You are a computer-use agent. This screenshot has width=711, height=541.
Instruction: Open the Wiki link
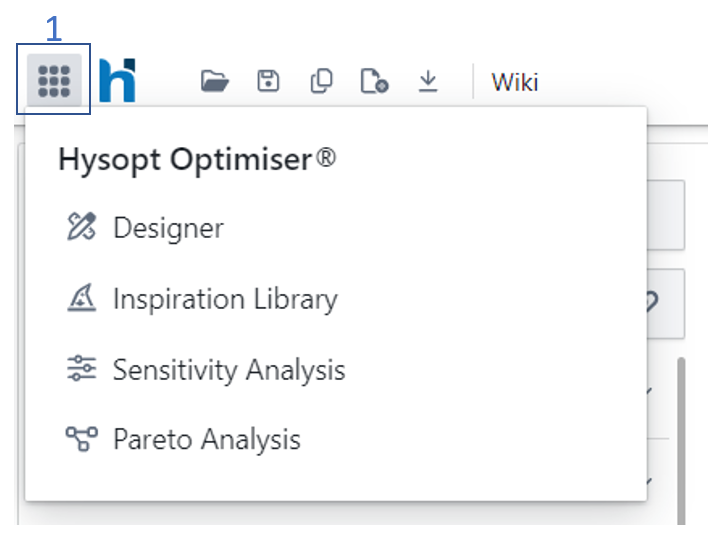coord(514,82)
